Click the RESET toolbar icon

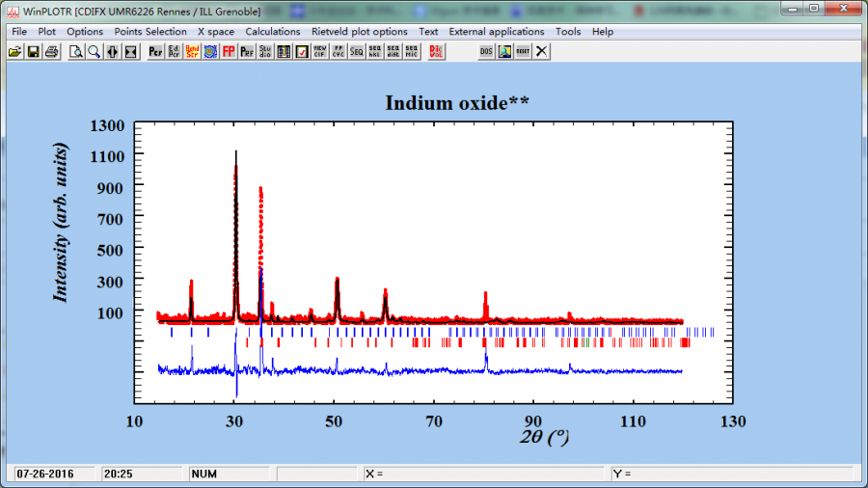[523, 51]
